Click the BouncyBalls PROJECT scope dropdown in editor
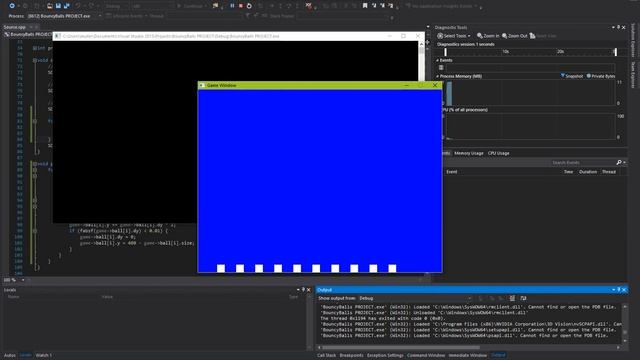 point(28,35)
